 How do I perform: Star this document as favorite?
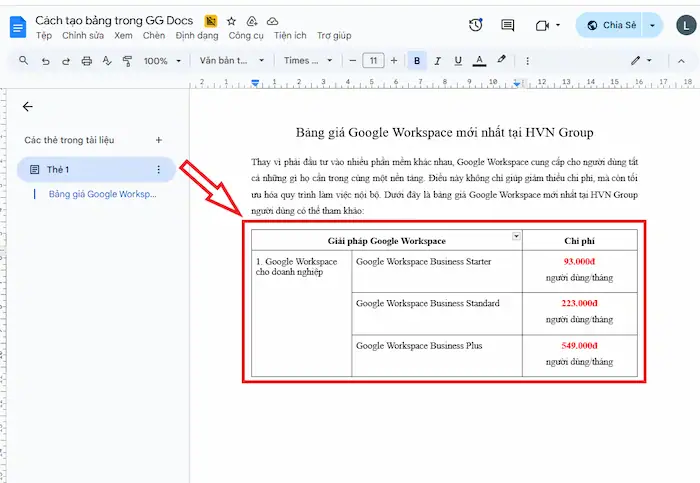[231, 20]
